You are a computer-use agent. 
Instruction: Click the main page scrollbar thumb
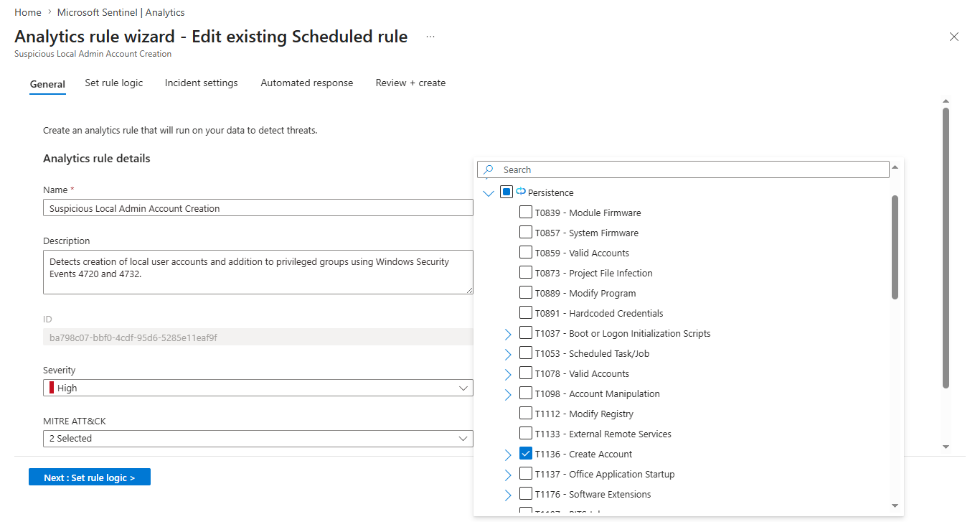click(x=946, y=248)
